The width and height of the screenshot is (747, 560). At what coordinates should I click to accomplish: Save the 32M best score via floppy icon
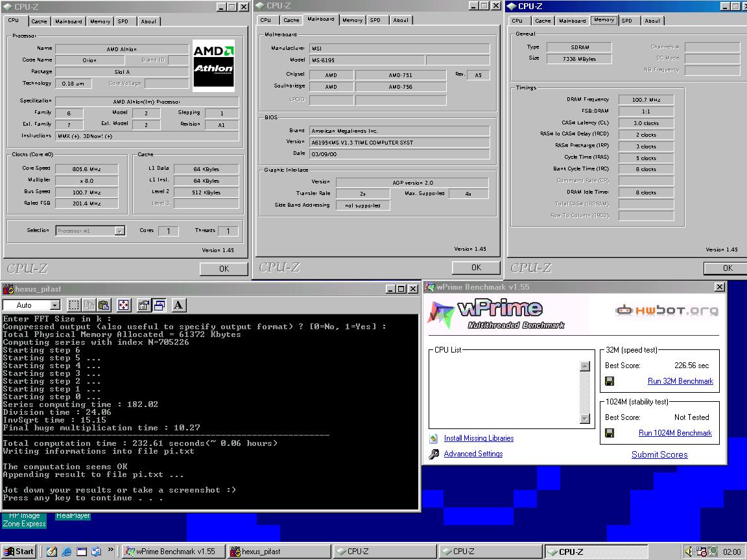pyautogui.click(x=610, y=381)
